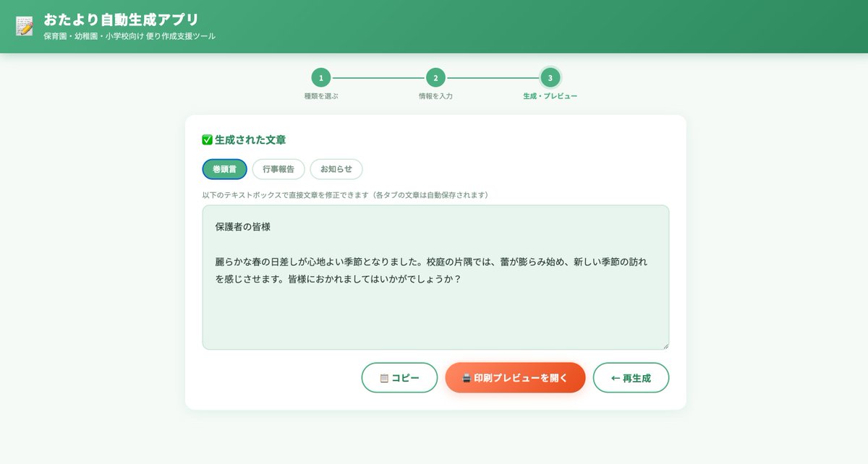Viewport: 868px width, 464px height.
Task: Select step circle 1 in the progress indicator
Action: (x=321, y=78)
